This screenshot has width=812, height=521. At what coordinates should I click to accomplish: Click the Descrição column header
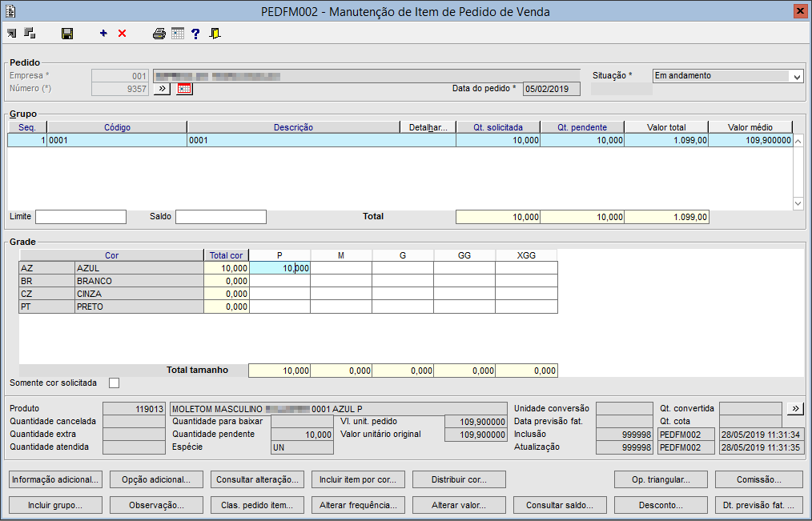[x=293, y=127]
